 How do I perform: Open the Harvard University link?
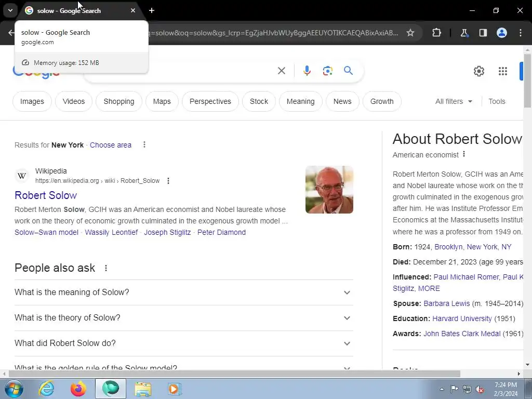tap(462, 319)
